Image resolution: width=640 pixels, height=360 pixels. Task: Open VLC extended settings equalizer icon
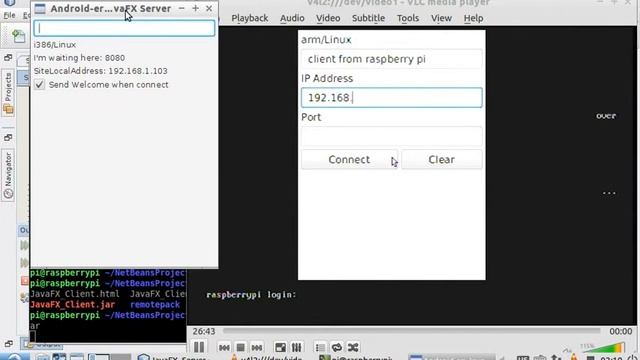click(x=297, y=347)
